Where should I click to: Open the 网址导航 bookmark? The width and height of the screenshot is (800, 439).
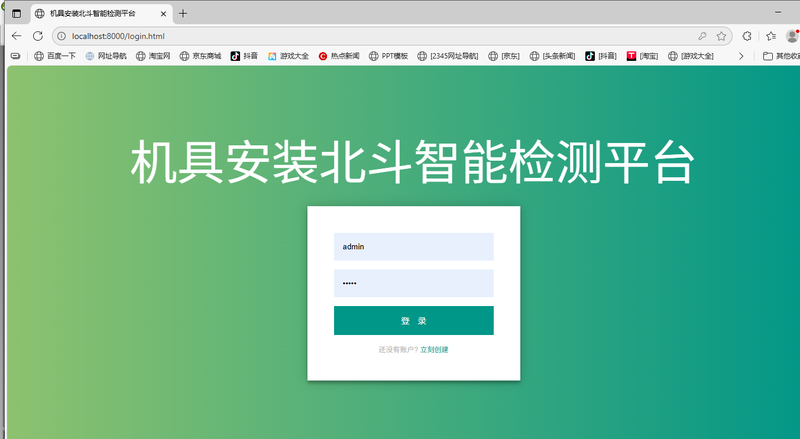(x=106, y=56)
